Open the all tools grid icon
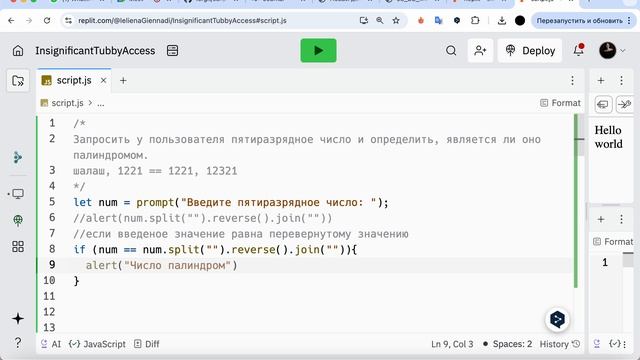Viewport: 640px width, 360px height. 18,247
